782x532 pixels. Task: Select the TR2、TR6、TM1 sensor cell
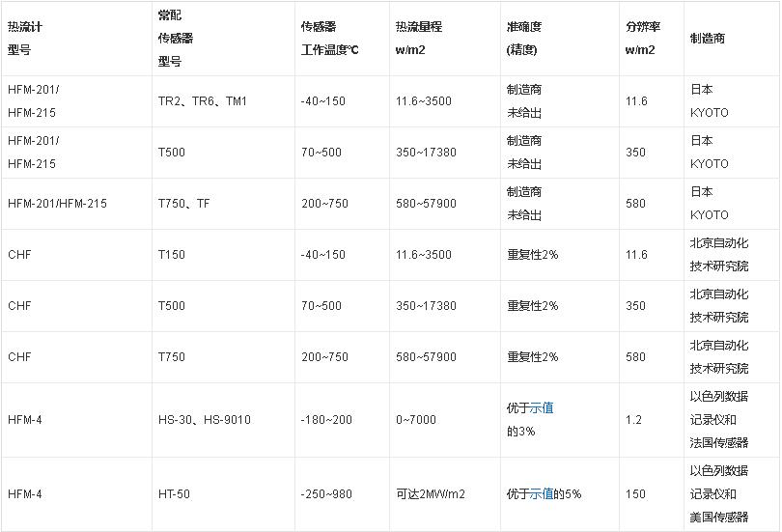(203, 101)
